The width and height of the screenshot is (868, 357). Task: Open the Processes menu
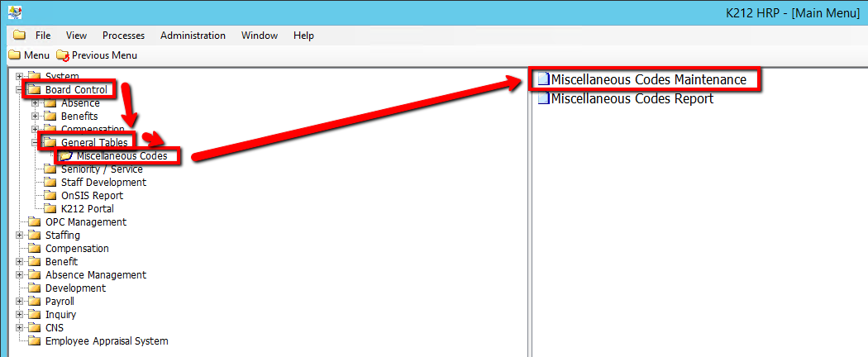tap(123, 36)
